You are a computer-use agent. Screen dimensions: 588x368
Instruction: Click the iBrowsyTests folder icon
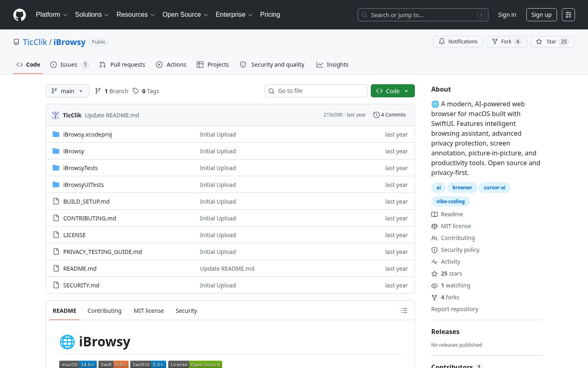(x=56, y=168)
